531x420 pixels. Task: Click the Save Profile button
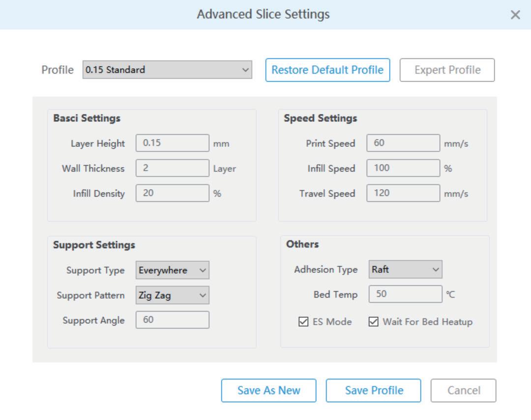tap(374, 391)
